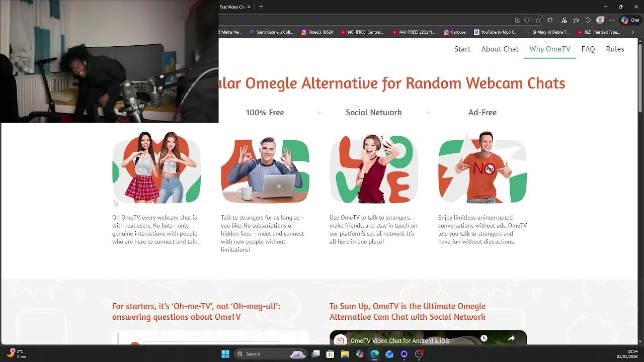Image resolution: width=644 pixels, height=362 pixels.
Task: Click the two girls heart-hands image
Action: [156, 167]
